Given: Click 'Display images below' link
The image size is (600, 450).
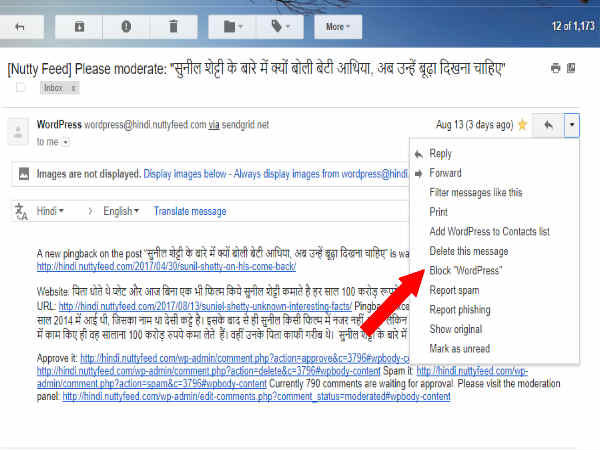Looking at the screenshot, I should pyautogui.click(x=185, y=174).
